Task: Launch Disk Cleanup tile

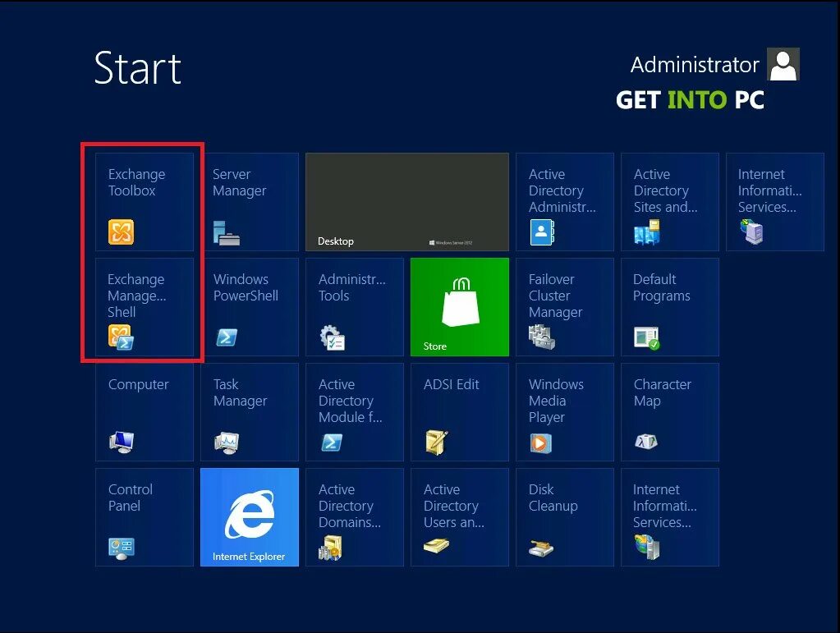Action: pos(565,516)
